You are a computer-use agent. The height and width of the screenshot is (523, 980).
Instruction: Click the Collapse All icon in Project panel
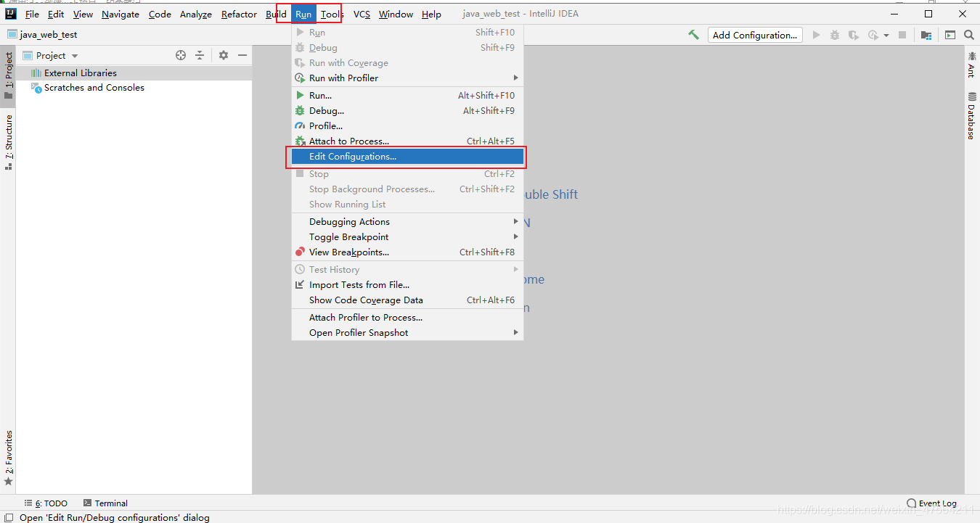[200, 55]
